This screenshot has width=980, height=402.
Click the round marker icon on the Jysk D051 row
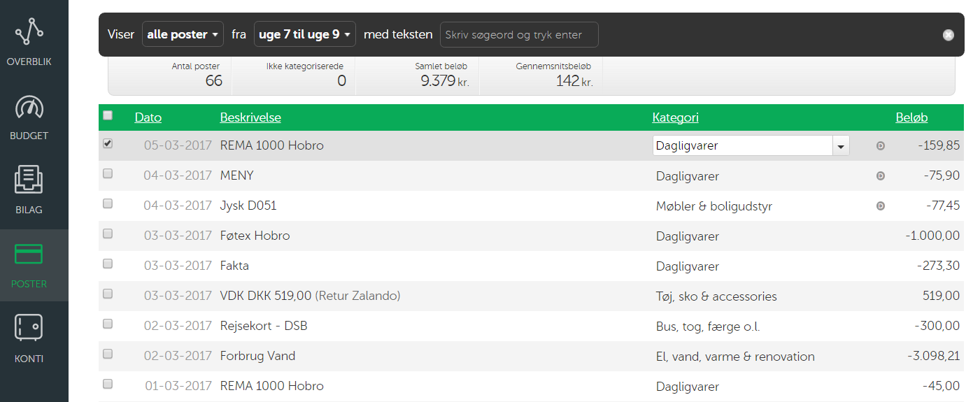tap(881, 206)
